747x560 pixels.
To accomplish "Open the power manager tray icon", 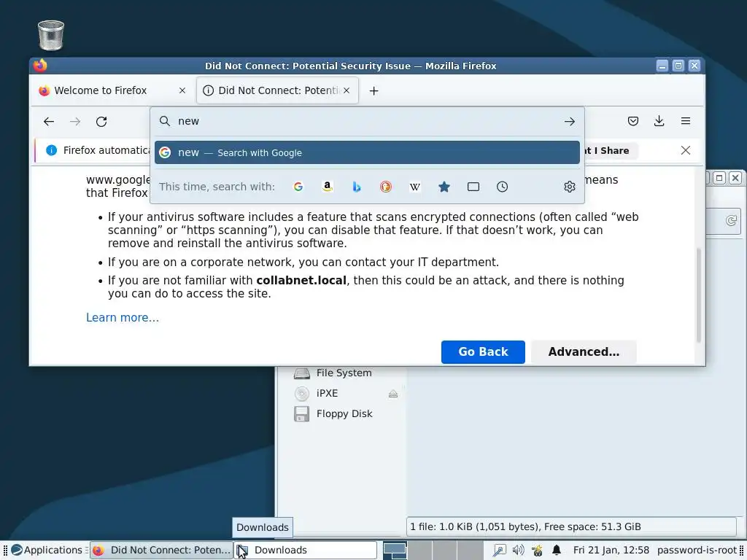I will (x=537, y=551).
